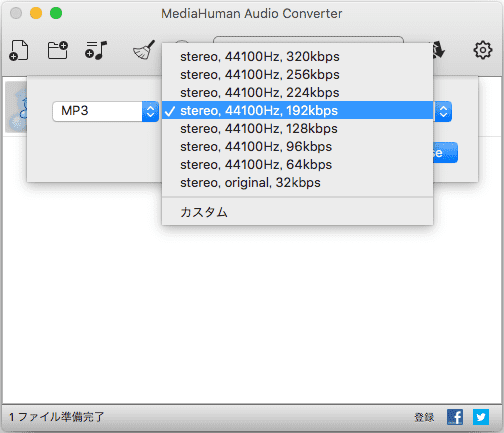The width and height of the screenshot is (504, 433).
Task: Click the quality dropdown stepper arrows
Action: (x=443, y=111)
